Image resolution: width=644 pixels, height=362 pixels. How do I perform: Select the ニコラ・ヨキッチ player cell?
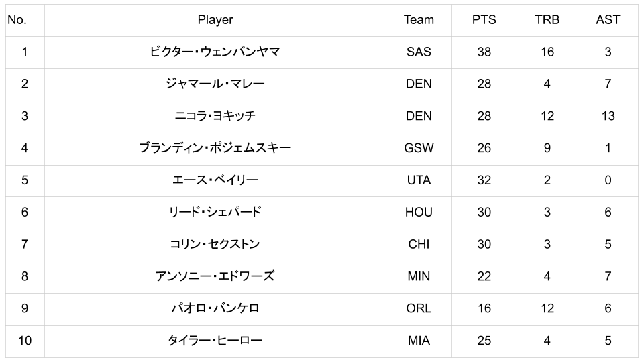(x=215, y=116)
